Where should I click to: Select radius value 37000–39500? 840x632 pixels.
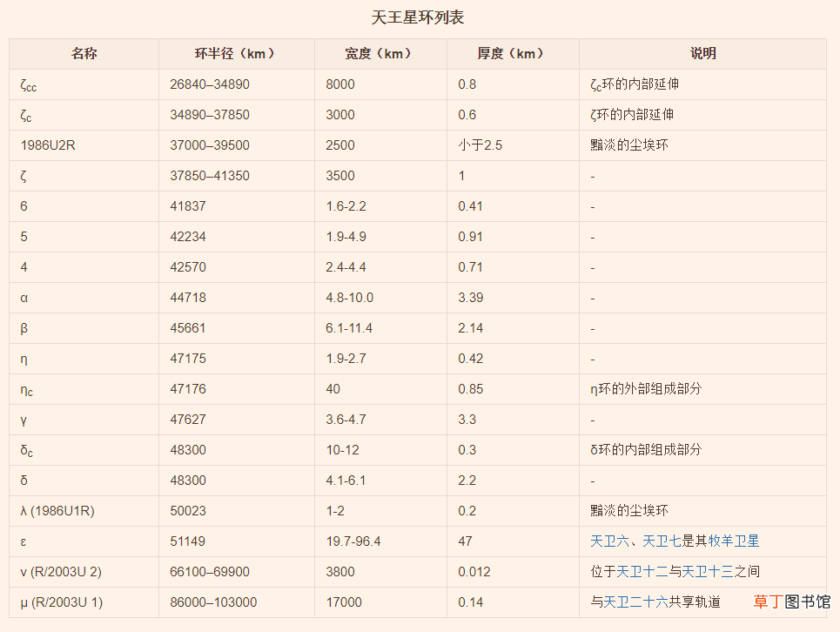click(210, 145)
